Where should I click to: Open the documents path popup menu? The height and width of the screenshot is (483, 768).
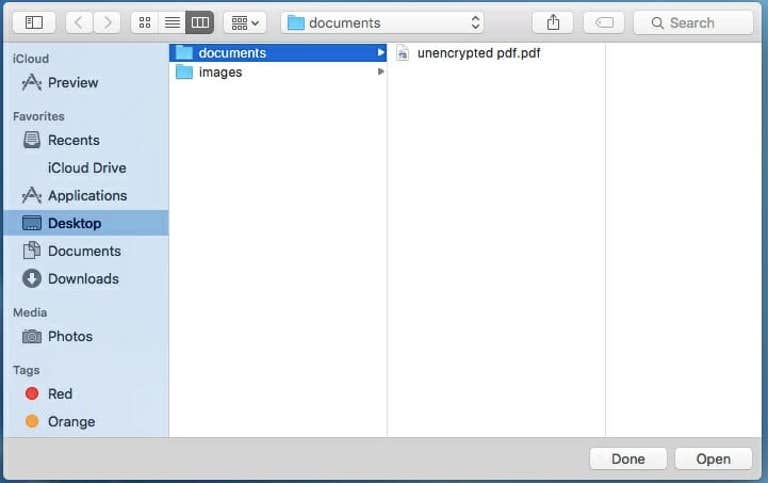[382, 23]
